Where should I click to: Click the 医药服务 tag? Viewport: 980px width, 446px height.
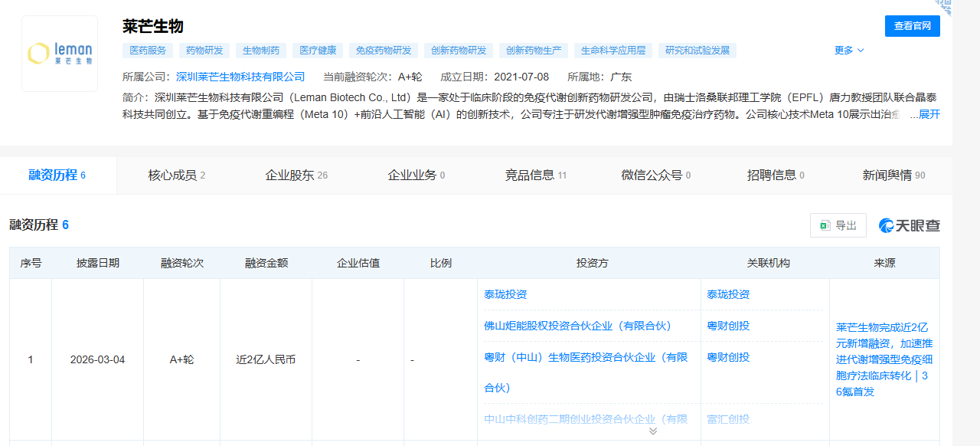[148, 51]
